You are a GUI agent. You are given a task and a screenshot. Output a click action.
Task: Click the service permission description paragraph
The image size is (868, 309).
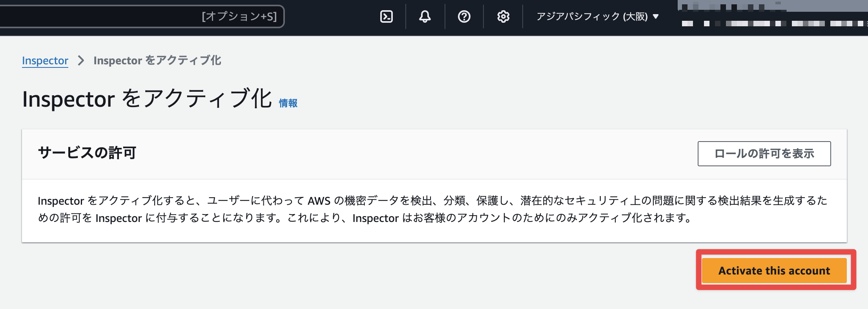tap(432, 209)
